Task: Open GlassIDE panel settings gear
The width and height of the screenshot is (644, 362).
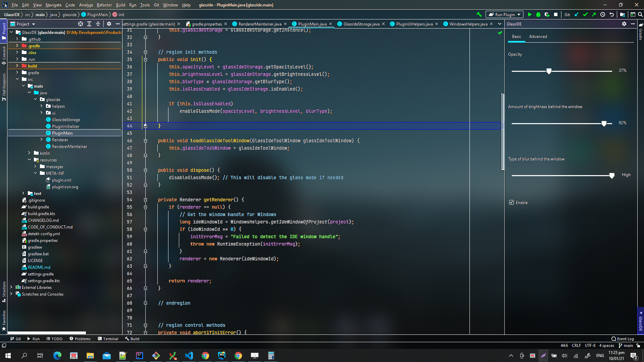Action: pyautogui.click(x=624, y=24)
